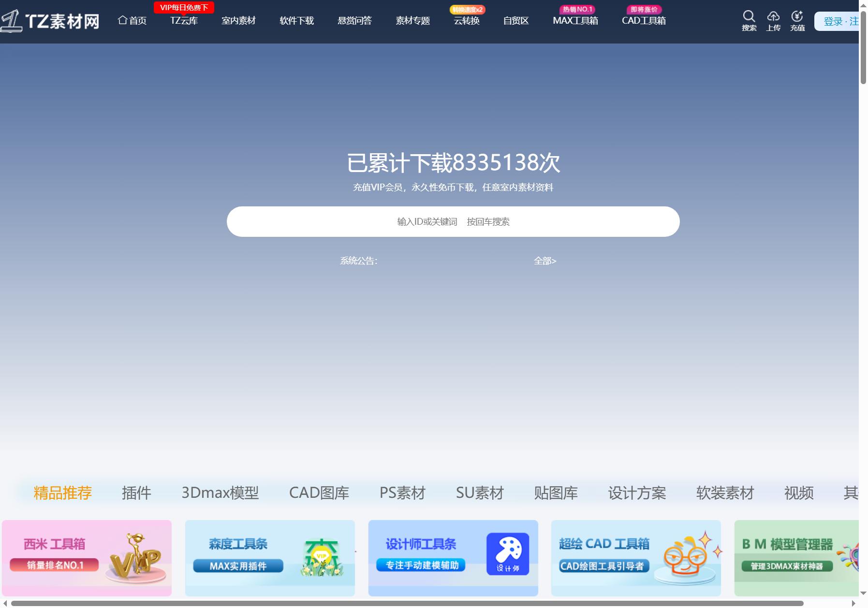Open TZ云库 menu item
Screen dimensions: 868x608
[184, 20]
